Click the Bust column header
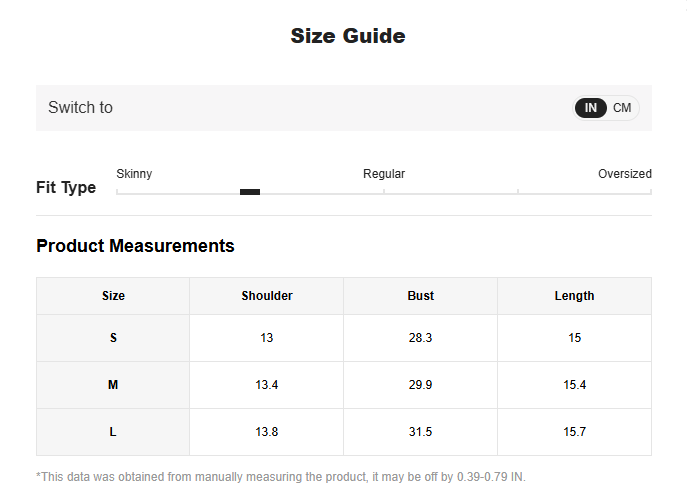 point(421,296)
